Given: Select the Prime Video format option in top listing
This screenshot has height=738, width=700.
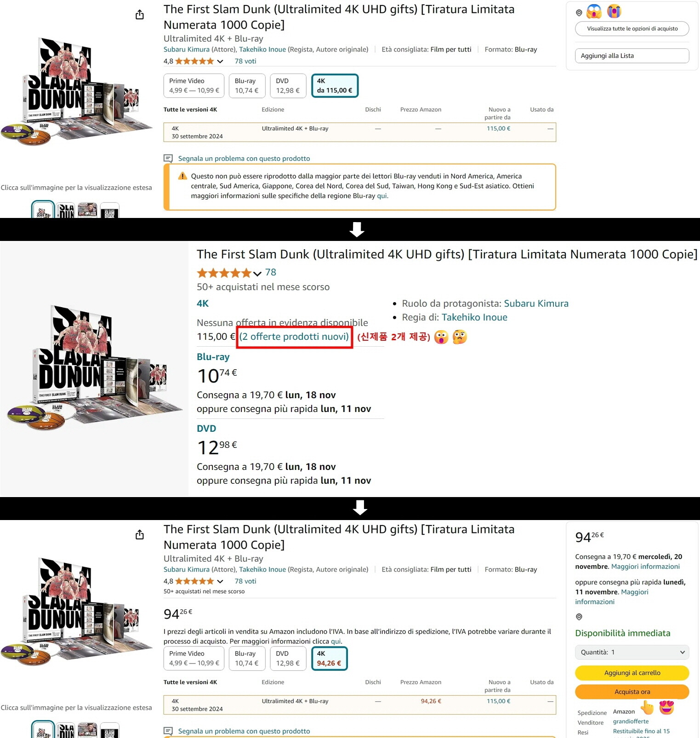Looking at the screenshot, I should (194, 86).
